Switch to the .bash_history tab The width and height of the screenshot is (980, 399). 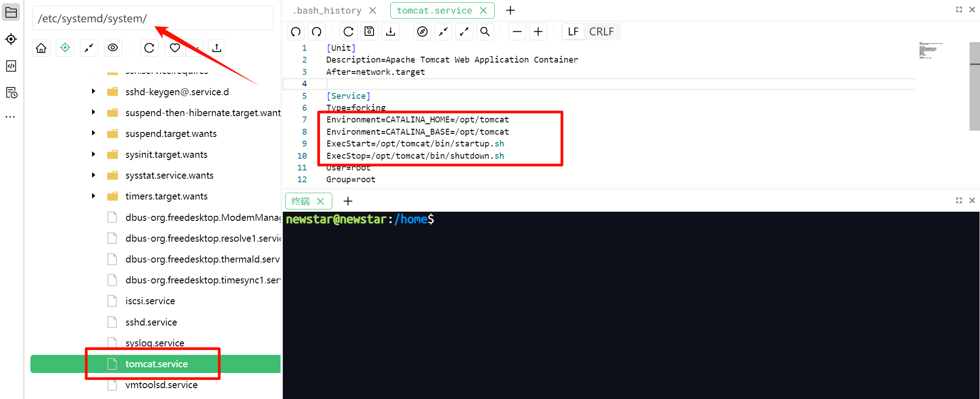pyautogui.click(x=327, y=10)
